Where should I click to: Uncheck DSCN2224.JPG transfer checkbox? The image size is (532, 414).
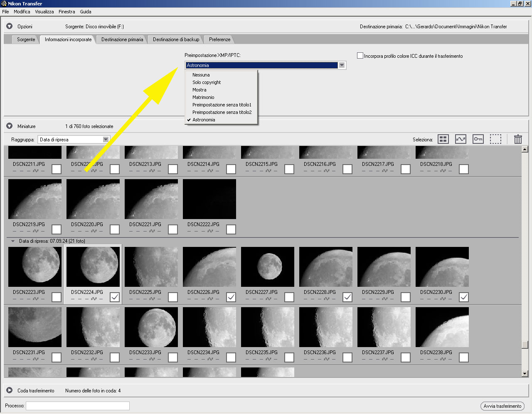(x=115, y=297)
